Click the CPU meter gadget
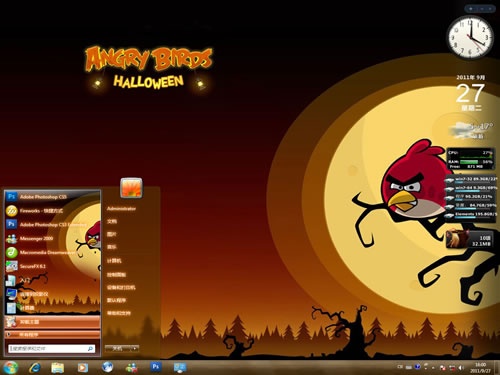Image resolution: width=500 pixels, height=375 pixels. pyautogui.click(x=470, y=159)
